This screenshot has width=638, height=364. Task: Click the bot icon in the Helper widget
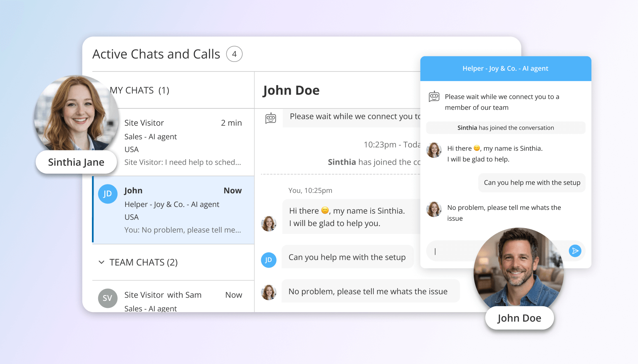tap(434, 97)
